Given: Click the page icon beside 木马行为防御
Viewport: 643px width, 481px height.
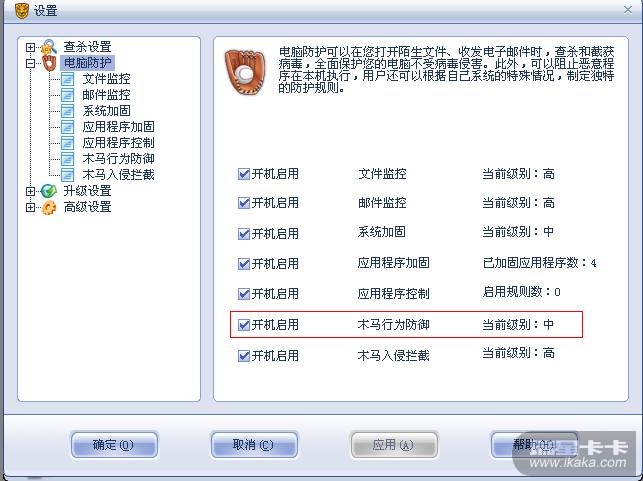Looking at the screenshot, I should point(67,159).
